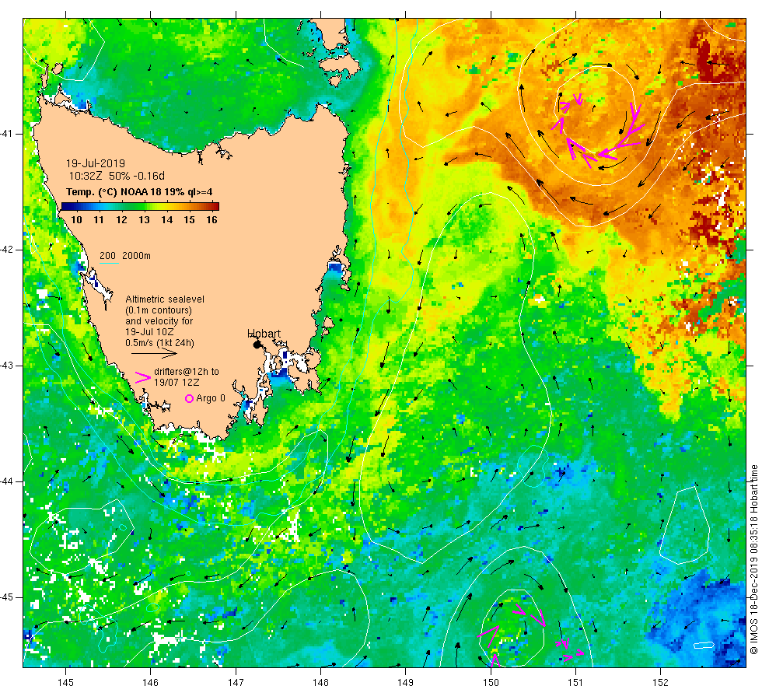Click the colorbar tick label 10
Image resolution: width=762 pixels, height=700 pixels.
[x=76, y=219]
